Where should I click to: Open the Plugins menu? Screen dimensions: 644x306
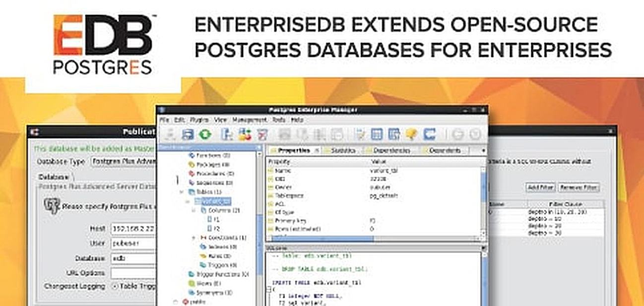pos(198,120)
